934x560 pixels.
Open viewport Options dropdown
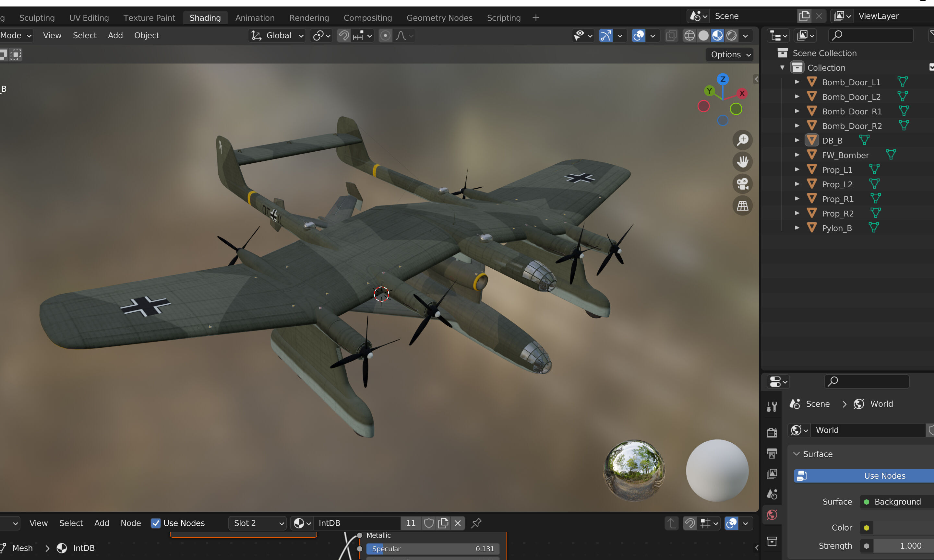click(x=729, y=55)
